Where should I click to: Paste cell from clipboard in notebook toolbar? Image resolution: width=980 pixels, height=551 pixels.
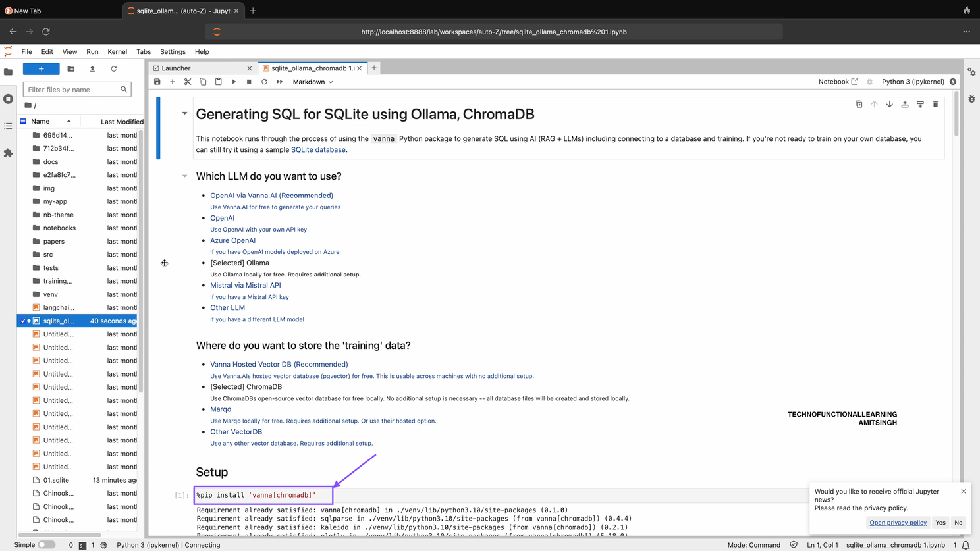219,82
